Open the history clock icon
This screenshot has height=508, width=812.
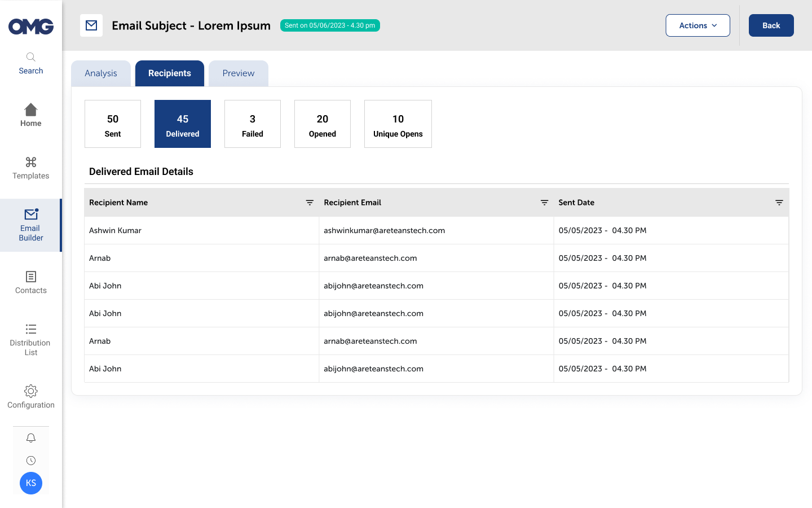coord(31,461)
